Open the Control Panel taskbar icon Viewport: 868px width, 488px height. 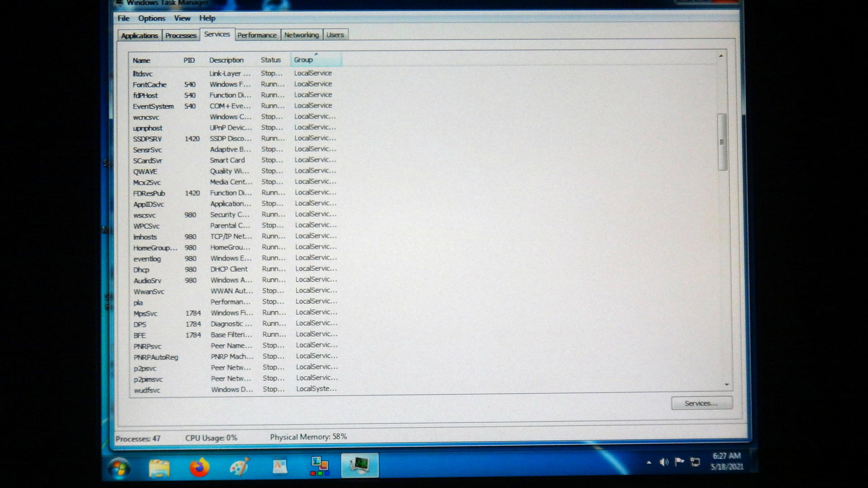[x=320, y=466]
